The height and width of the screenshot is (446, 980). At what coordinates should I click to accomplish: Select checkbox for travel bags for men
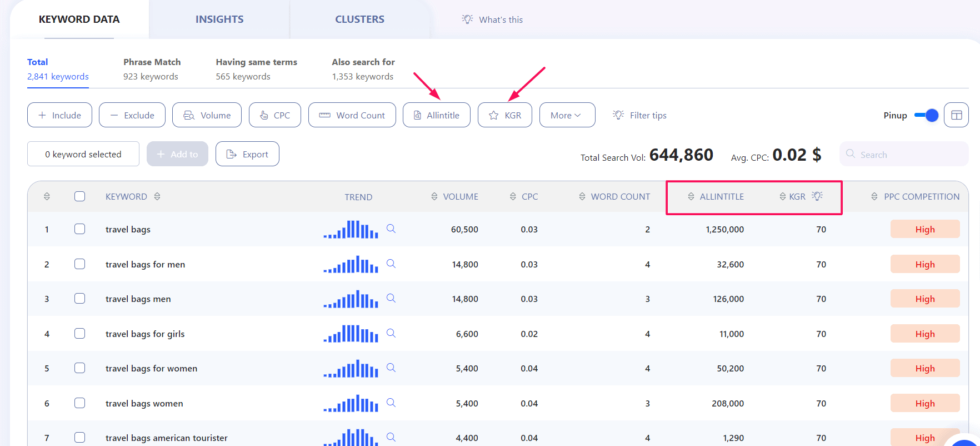(80, 264)
